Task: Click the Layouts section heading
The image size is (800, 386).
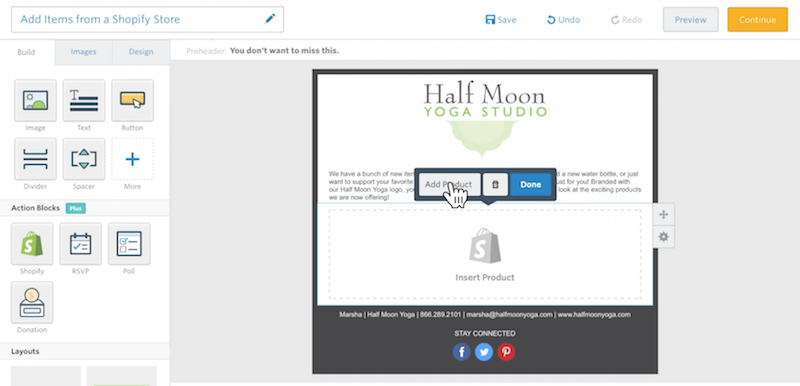Action: 25,351
